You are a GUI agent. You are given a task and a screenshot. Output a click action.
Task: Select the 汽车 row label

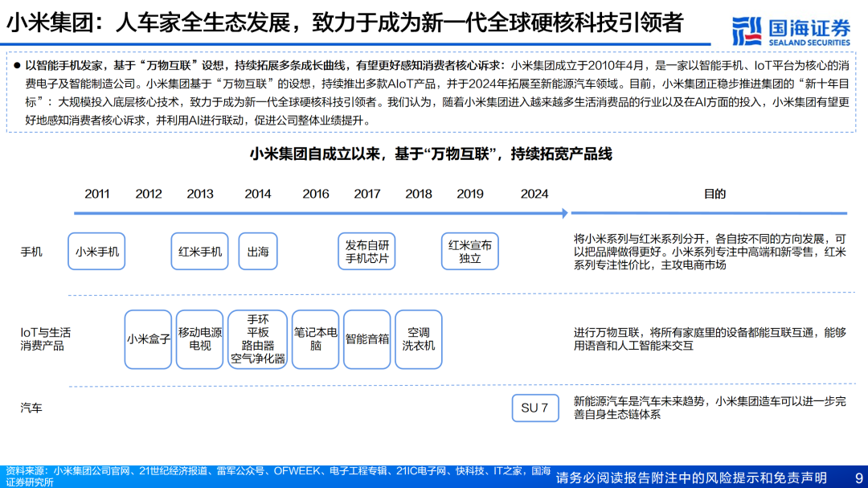pyautogui.click(x=31, y=408)
